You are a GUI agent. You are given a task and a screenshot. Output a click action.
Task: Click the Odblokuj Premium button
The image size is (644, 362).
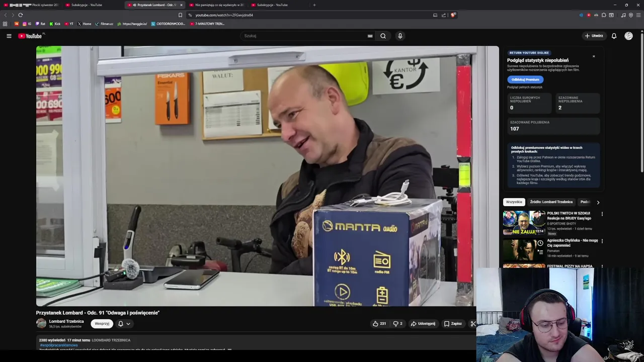(525, 79)
